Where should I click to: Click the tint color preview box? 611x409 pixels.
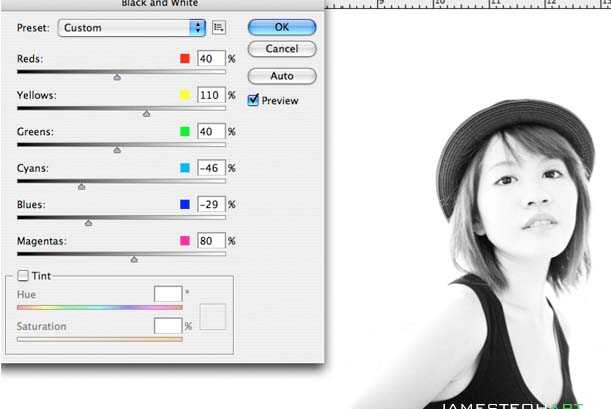click(x=213, y=317)
